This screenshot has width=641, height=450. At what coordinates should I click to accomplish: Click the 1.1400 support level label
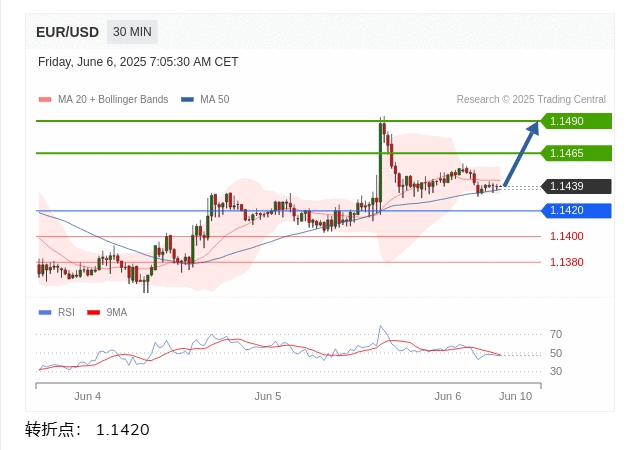click(x=567, y=236)
